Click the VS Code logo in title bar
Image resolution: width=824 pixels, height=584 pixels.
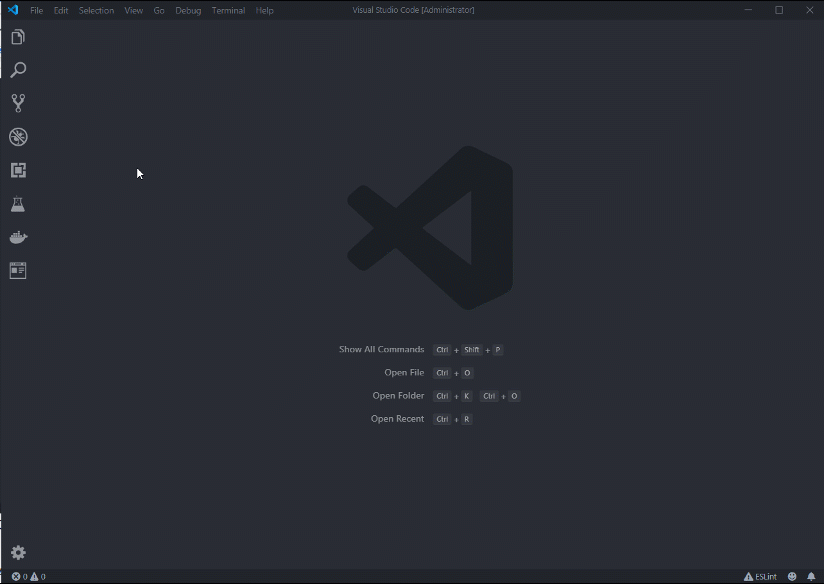click(13, 10)
